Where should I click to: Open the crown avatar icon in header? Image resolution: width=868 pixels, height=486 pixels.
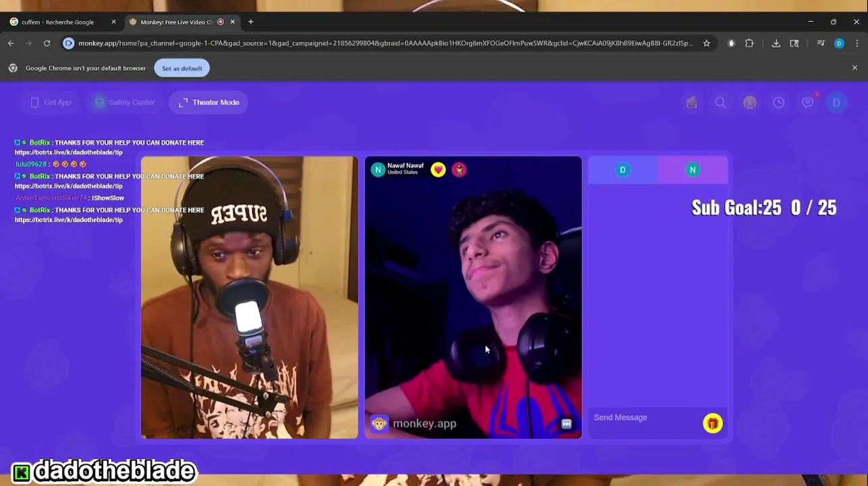point(749,103)
